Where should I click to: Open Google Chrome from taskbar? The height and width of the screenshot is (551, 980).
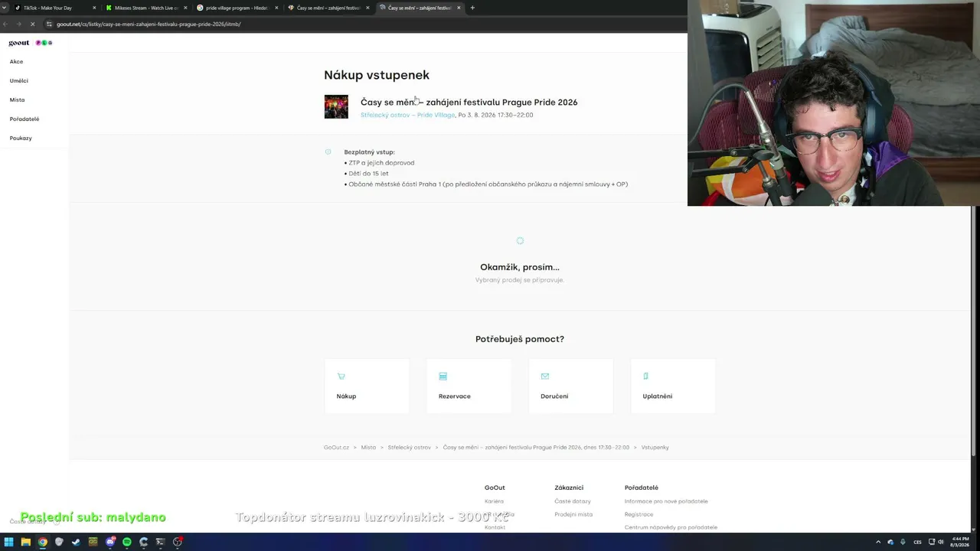43,542
